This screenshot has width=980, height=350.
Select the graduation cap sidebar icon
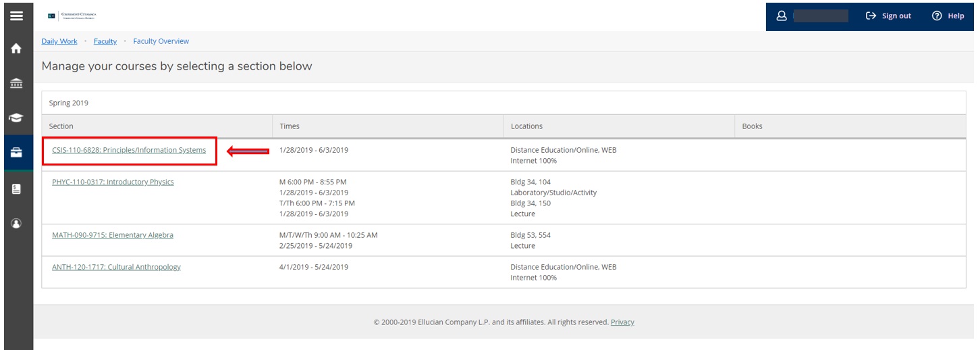pyautogui.click(x=16, y=118)
